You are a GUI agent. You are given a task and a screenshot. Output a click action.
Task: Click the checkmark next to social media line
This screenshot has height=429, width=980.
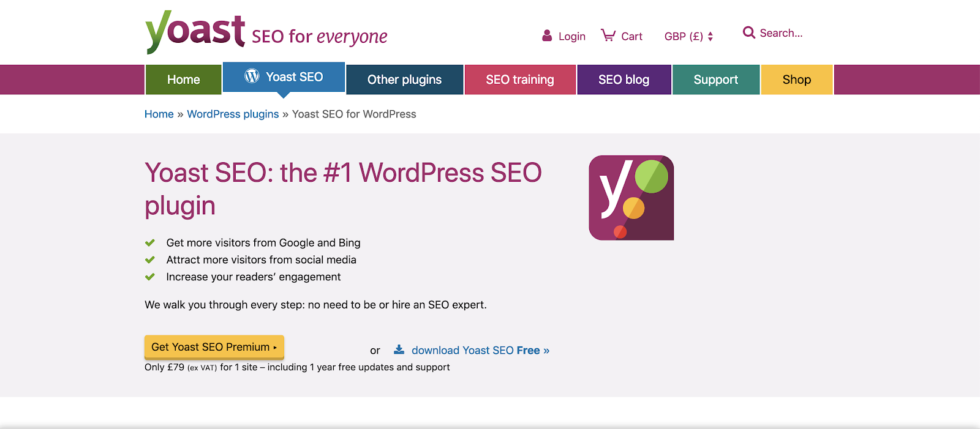[x=150, y=260]
